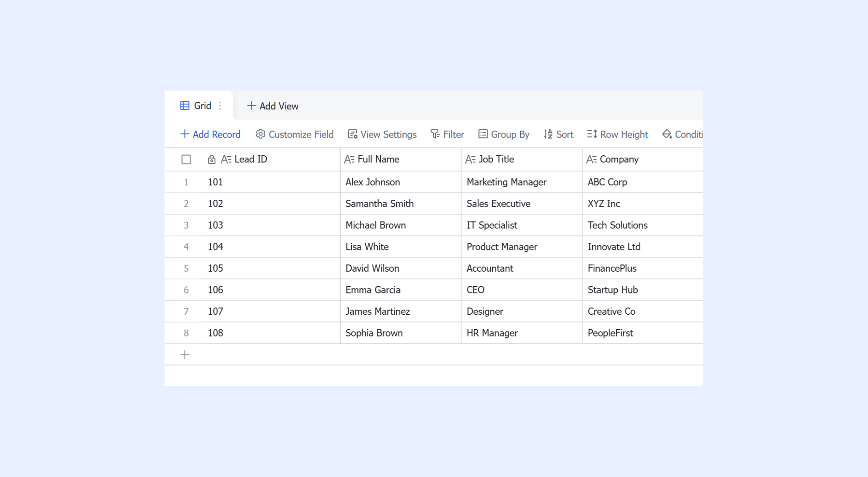
Task: Select row number 8
Action: pos(186,333)
